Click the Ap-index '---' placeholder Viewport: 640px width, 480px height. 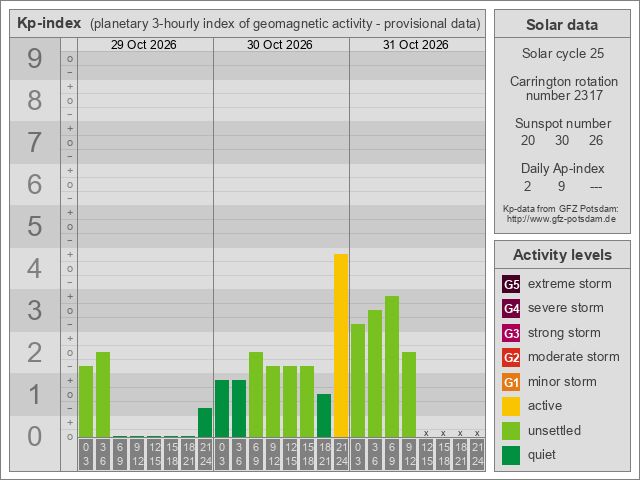point(596,187)
